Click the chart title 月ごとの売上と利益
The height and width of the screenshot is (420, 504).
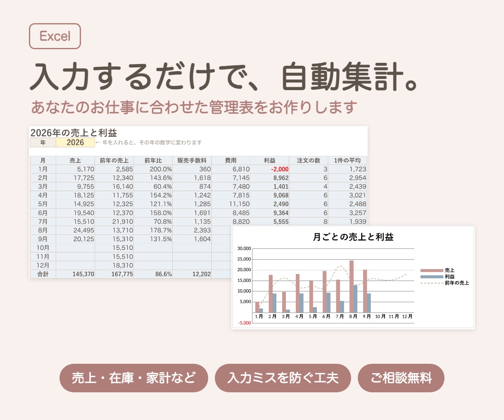pyautogui.click(x=353, y=237)
